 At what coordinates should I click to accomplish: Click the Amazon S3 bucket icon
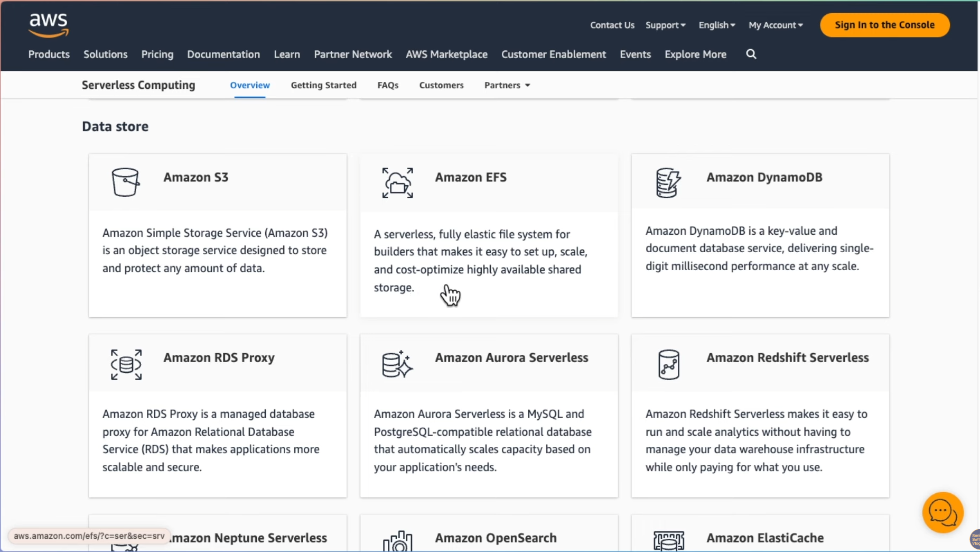click(x=126, y=182)
